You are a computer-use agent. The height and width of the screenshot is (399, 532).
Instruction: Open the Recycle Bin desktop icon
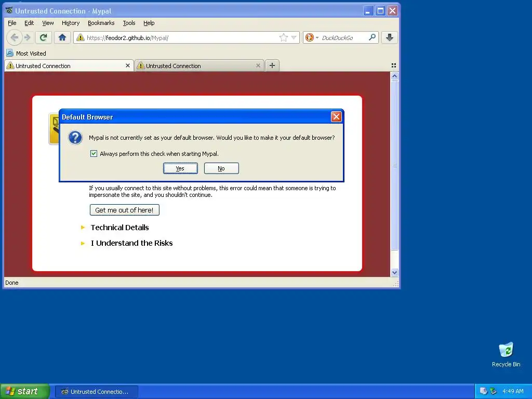506,355
